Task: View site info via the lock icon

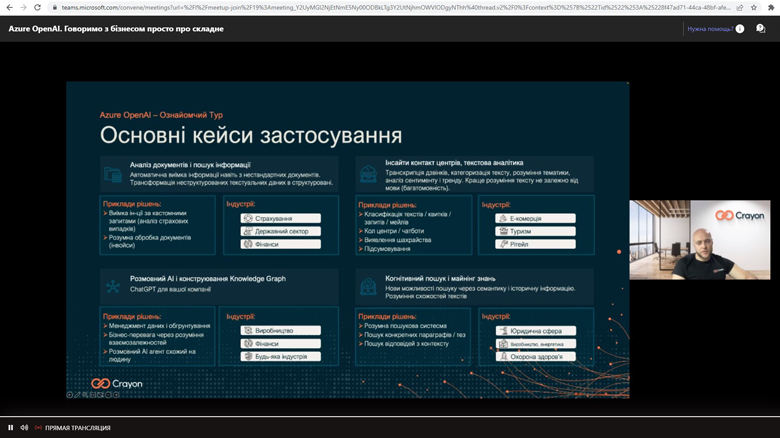Action: (55, 7)
